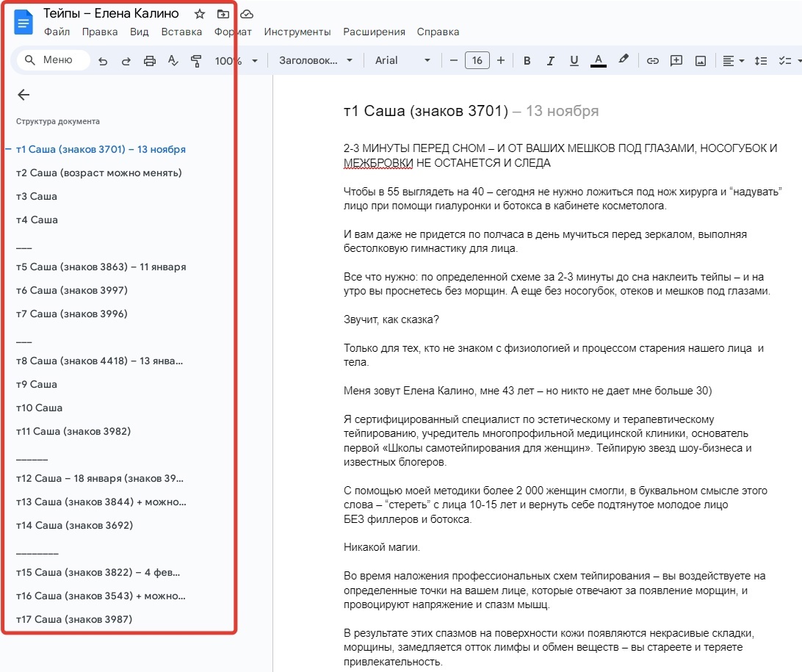This screenshot has width=802, height=672.
Task: Toggle italic formatting
Action: pyautogui.click(x=550, y=61)
